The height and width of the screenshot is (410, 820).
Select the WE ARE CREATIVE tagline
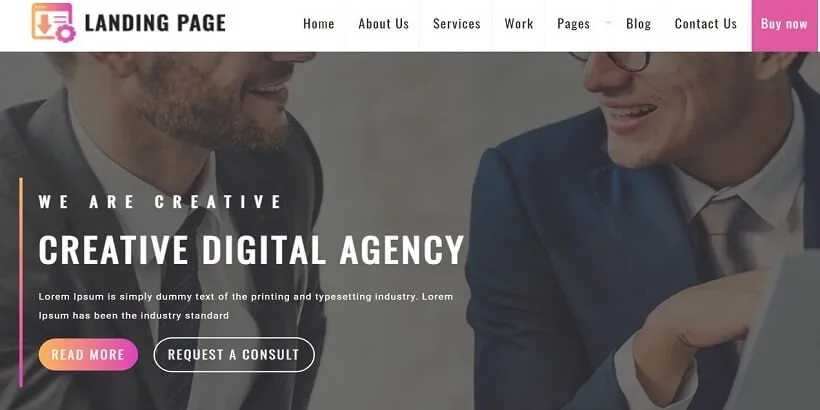pos(160,202)
